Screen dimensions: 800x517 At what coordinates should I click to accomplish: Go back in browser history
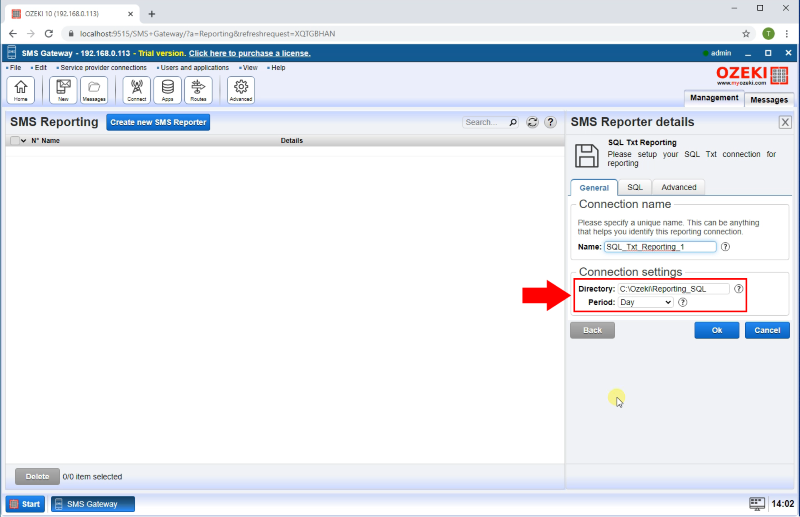tap(13, 34)
